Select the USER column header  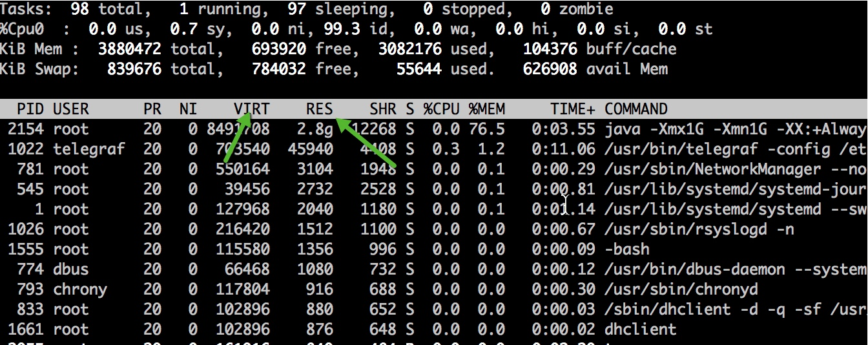click(71, 109)
